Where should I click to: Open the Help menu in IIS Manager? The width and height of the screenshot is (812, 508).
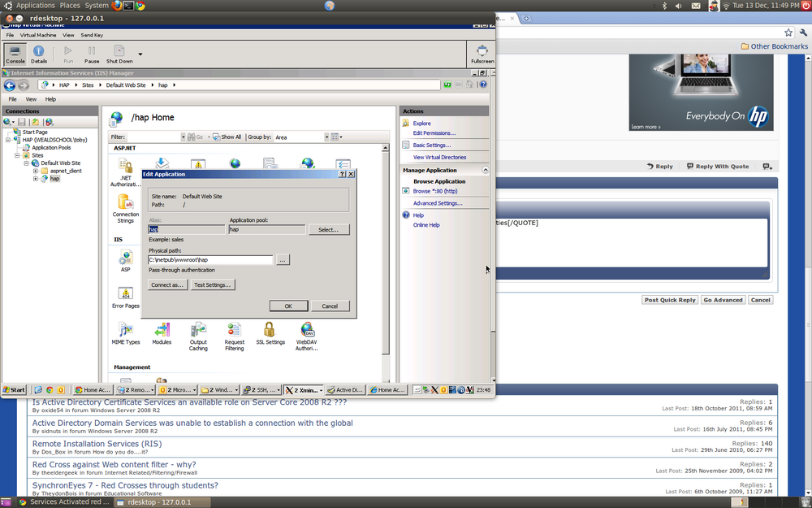50,99
